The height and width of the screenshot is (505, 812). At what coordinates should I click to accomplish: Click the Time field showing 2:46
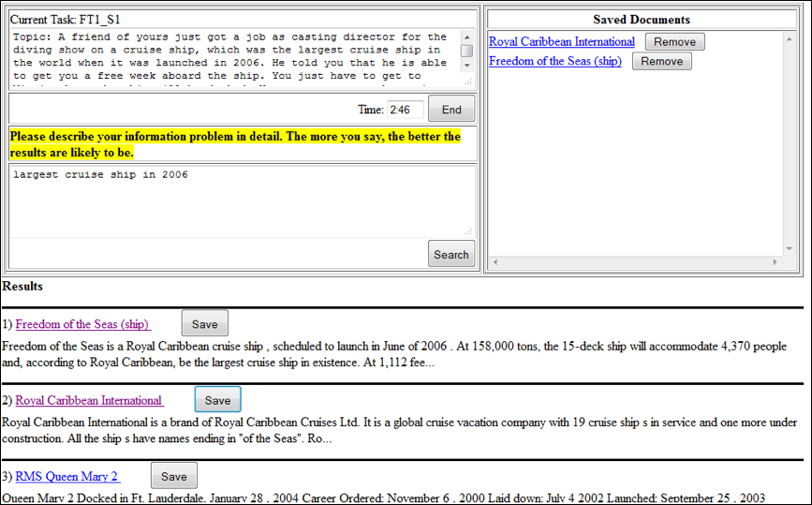click(x=406, y=110)
